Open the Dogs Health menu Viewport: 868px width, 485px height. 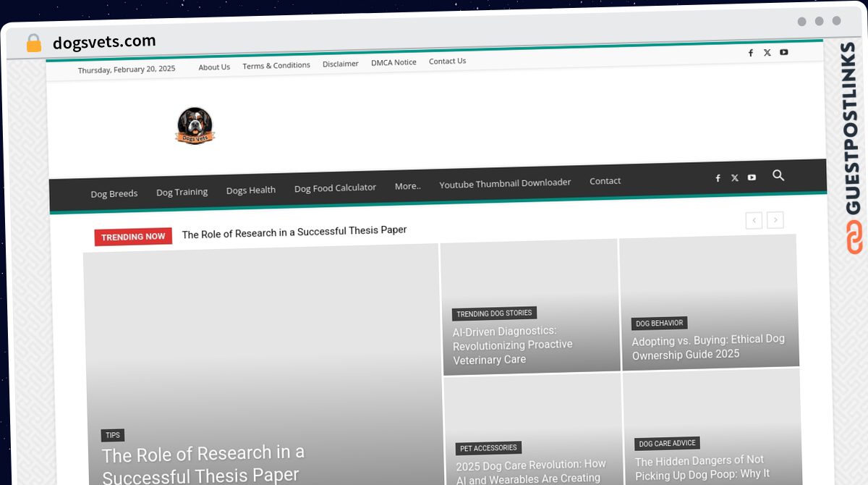pos(251,190)
